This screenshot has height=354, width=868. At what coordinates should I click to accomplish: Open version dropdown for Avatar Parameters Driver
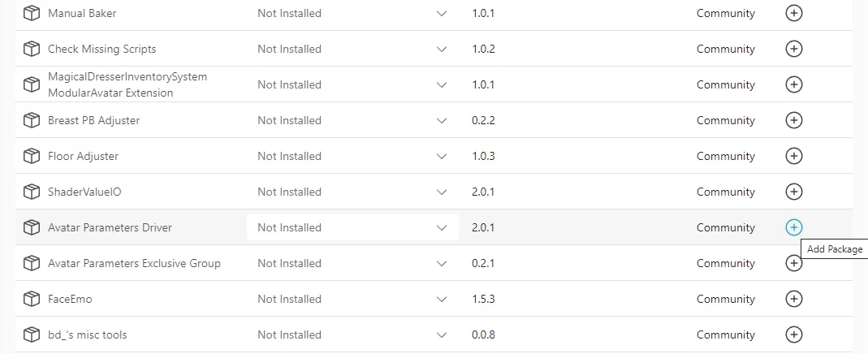point(441,227)
